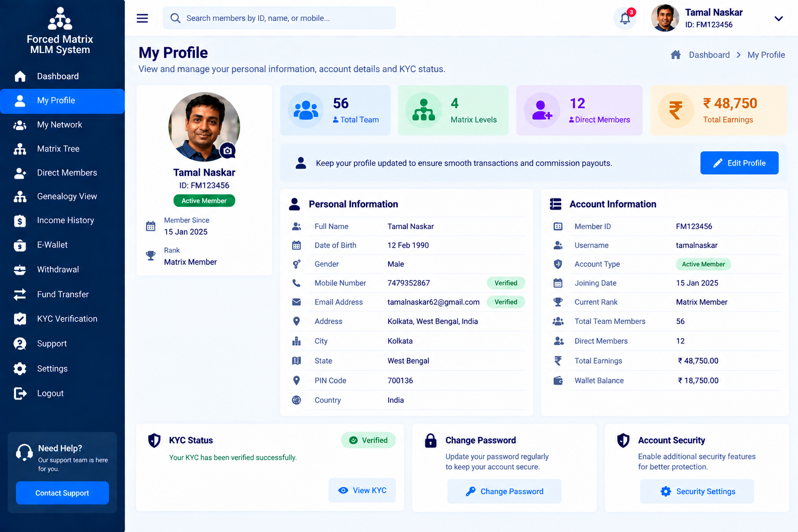Open Matrix Tree in the sidebar
Screen dimensions: 798x532
point(62,149)
